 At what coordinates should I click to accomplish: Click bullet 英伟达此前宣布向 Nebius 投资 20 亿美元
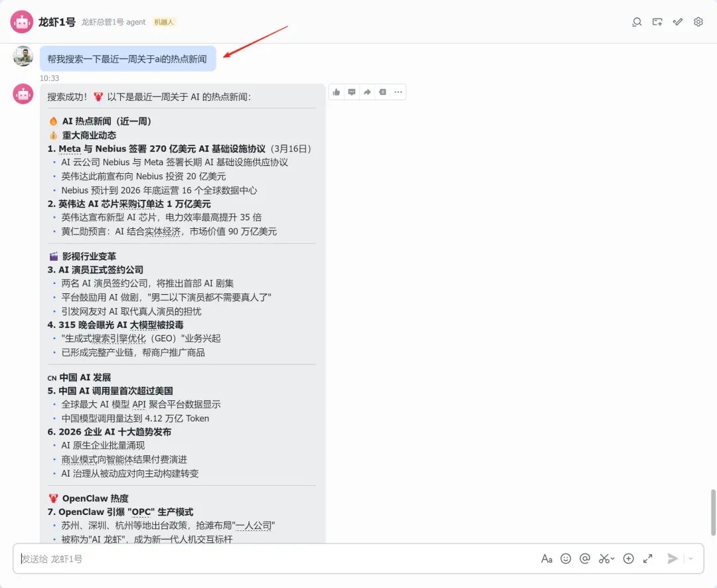click(143, 176)
